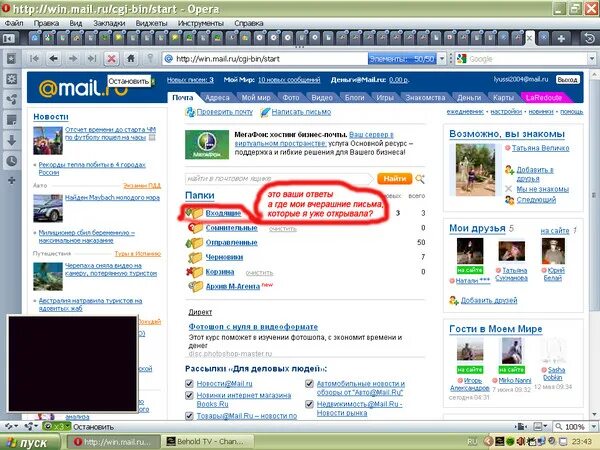600x450 pixels.
Task: Close the current tab with its X
Action: (x=529, y=38)
